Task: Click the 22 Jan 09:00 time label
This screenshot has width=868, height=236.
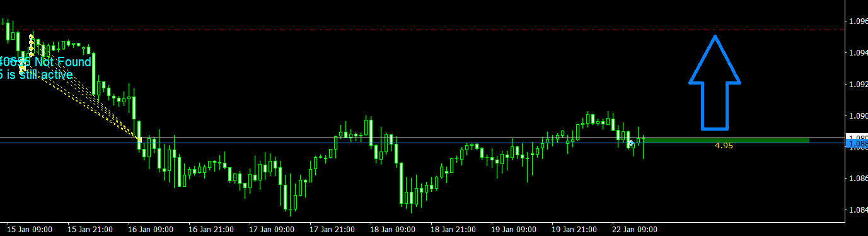Action: click(634, 230)
